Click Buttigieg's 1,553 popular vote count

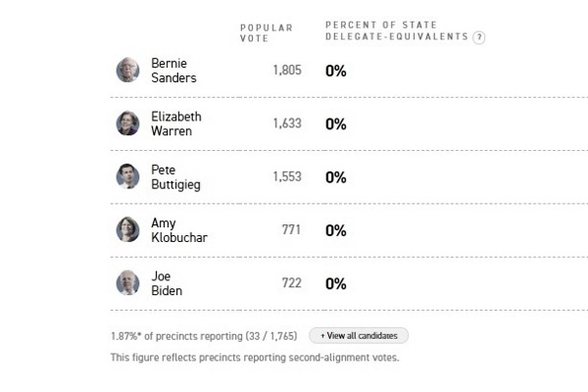point(287,176)
